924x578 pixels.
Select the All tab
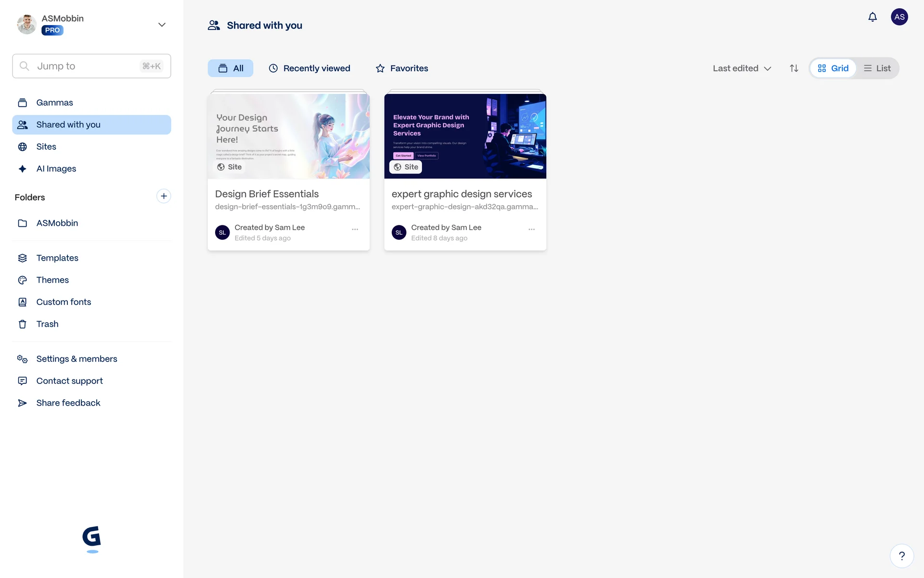tap(231, 68)
